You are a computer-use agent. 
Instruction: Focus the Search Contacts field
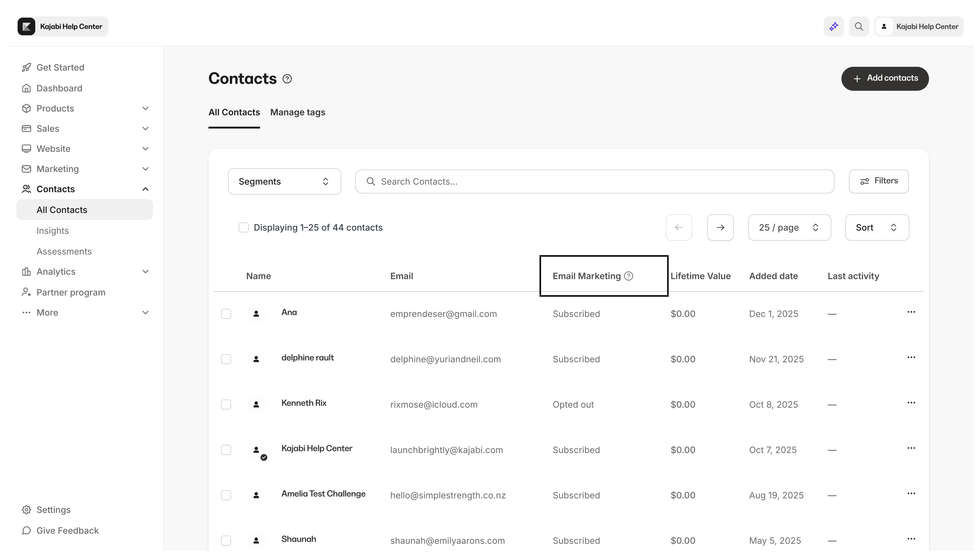tap(595, 181)
